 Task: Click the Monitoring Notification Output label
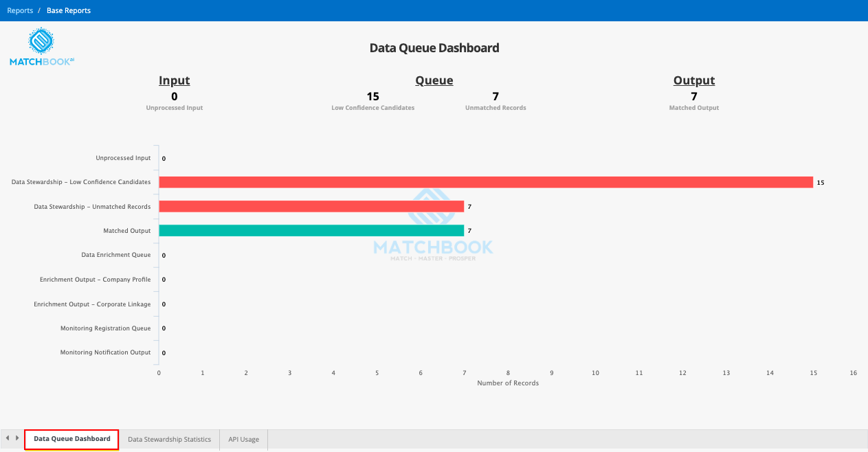[106, 352]
